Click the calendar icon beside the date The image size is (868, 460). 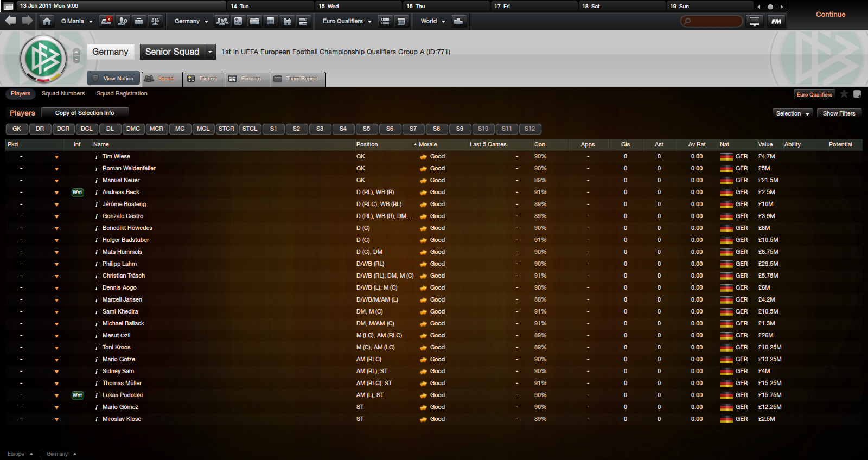coord(9,6)
